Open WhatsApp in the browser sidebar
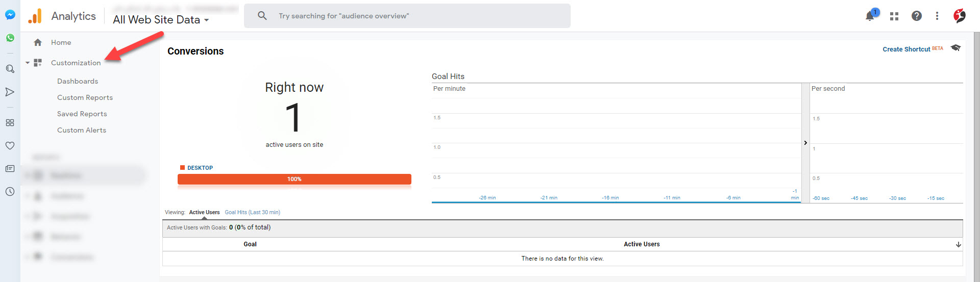Viewport: 980px width, 282px height. (10, 38)
